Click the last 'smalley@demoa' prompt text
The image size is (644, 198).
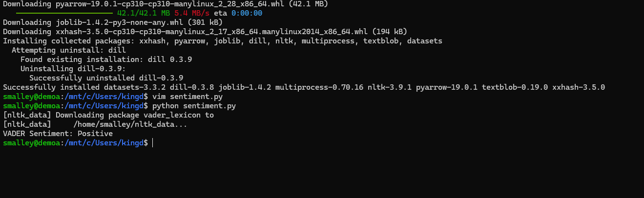[31, 143]
